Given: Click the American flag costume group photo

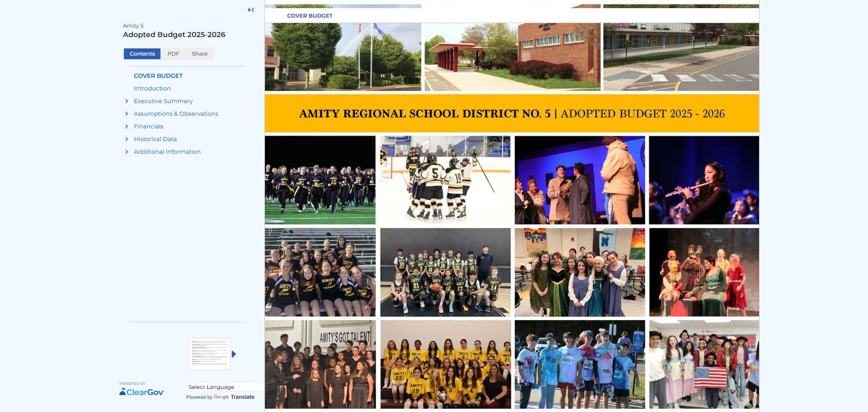Looking at the screenshot, I should click(704, 365).
